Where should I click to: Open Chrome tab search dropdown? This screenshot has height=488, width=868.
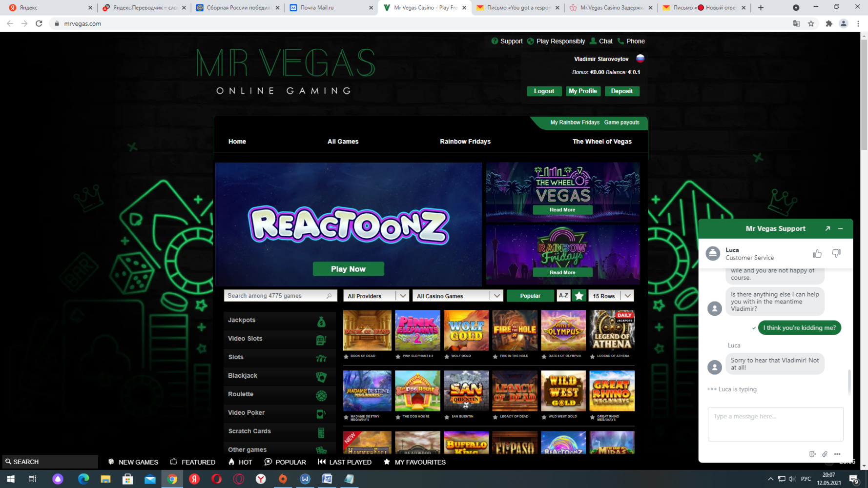pyautogui.click(x=796, y=7)
